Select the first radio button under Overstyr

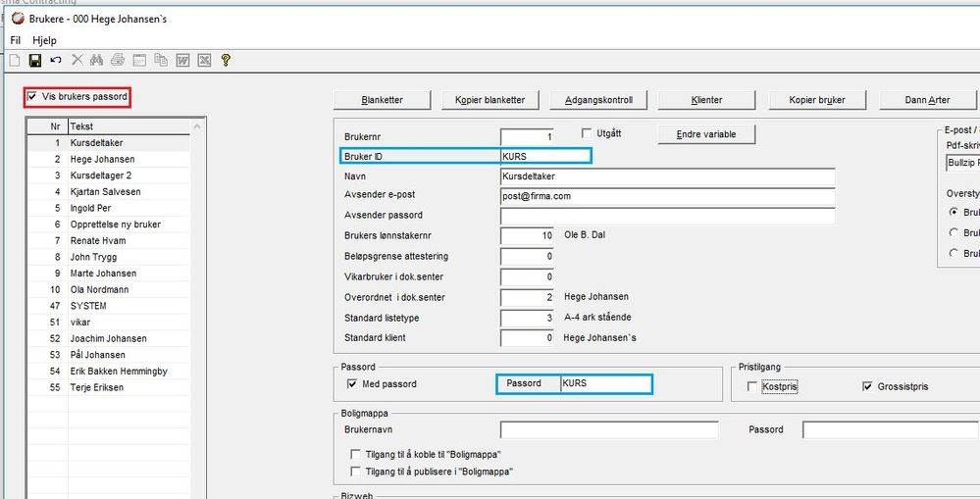point(954,212)
